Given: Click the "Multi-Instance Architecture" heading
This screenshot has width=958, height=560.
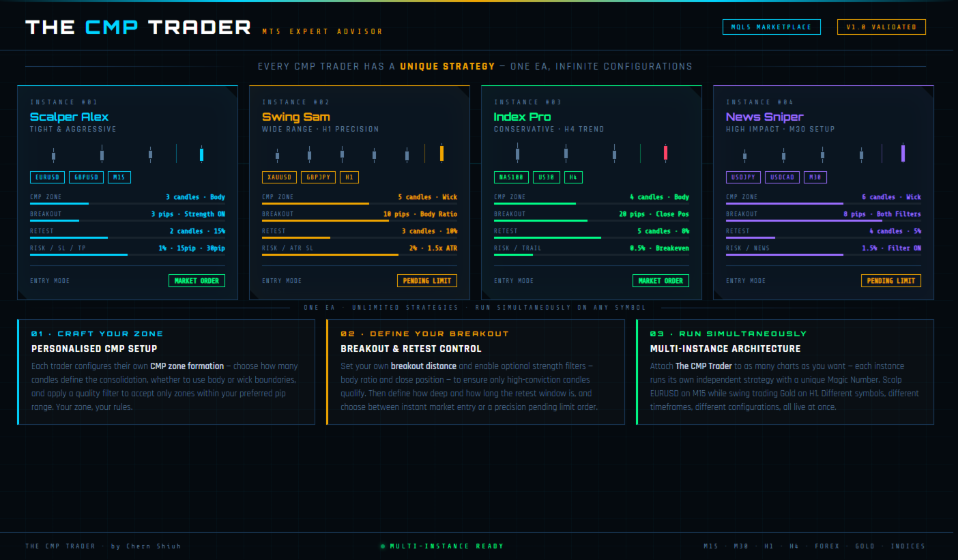Looking at the screenshot, I should (x=725, y=349).
